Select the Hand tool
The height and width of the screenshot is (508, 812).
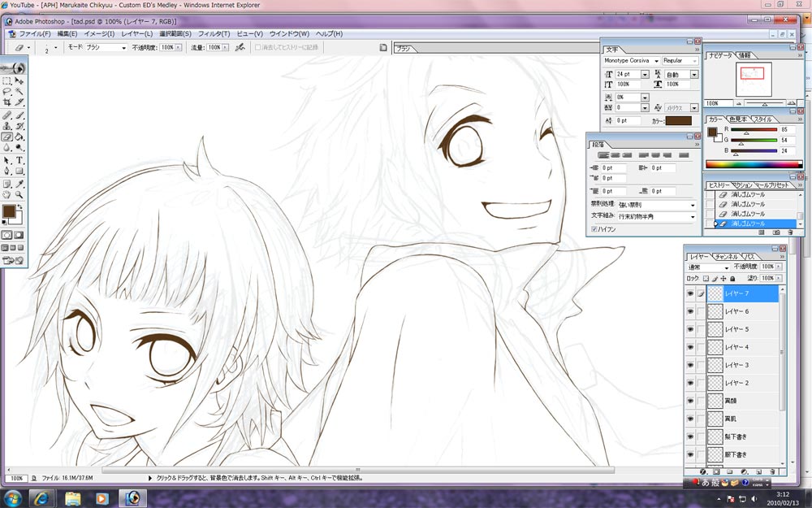click(x=6, y=195)
